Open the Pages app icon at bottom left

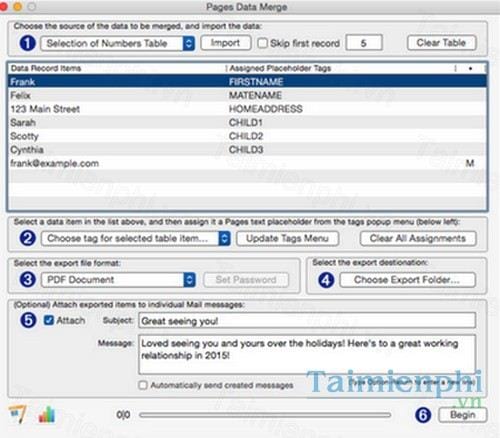[x=17, y=414]
